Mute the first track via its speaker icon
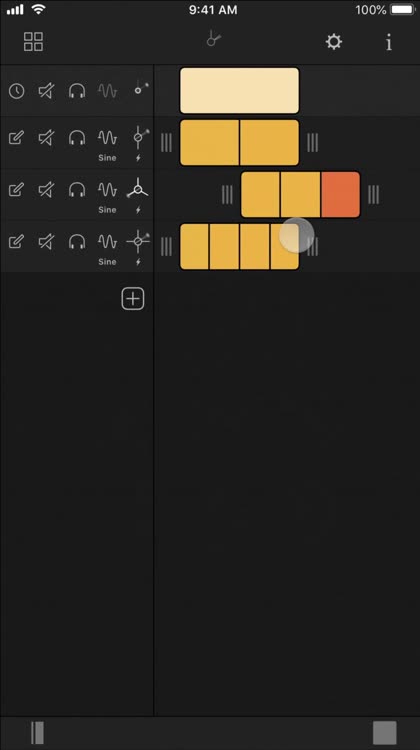 pyautogui.click(x=46, y=91)
